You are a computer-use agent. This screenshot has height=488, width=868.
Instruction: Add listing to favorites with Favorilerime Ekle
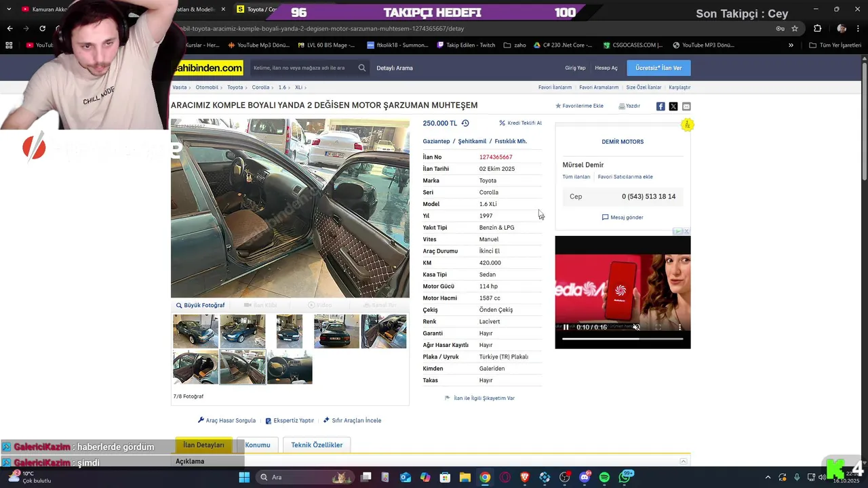[579, 106]
